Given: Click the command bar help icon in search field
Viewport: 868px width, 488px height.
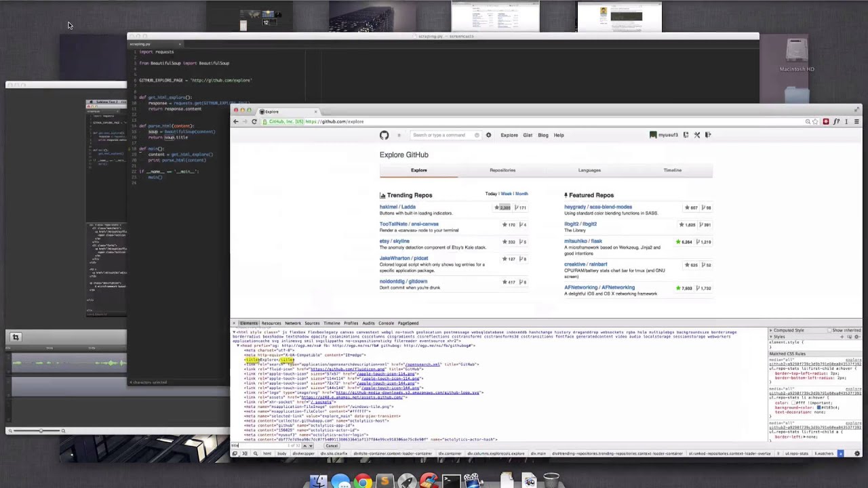Looking at the screenshot, I should pyautogui.click(x=477, y=135).
